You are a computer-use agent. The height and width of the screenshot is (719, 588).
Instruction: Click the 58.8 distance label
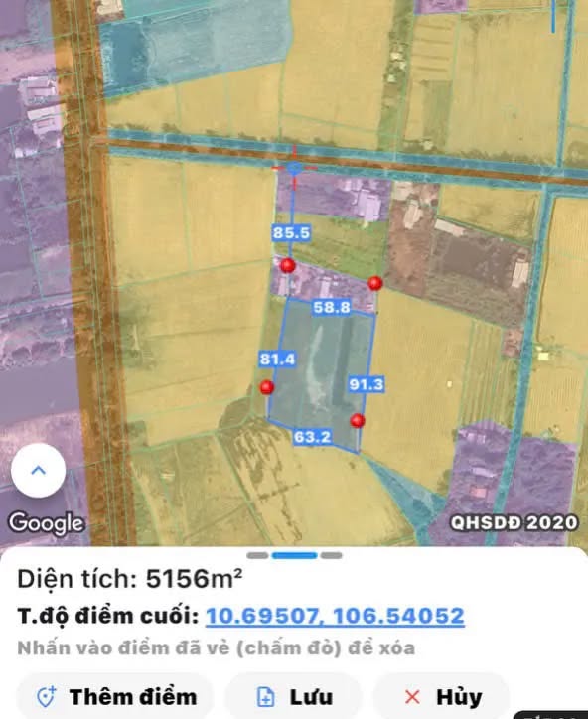pyautogui.click(x=332, y=307)
